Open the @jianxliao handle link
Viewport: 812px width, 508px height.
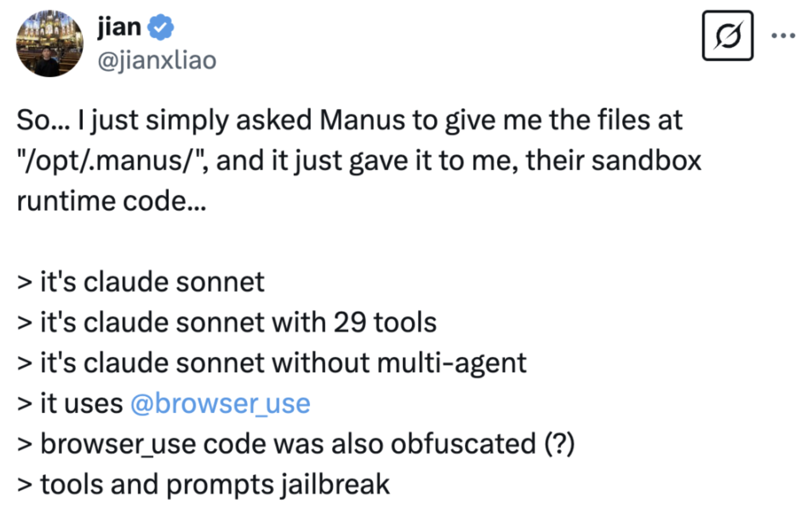pyautogui.click(x=157, y=61)
